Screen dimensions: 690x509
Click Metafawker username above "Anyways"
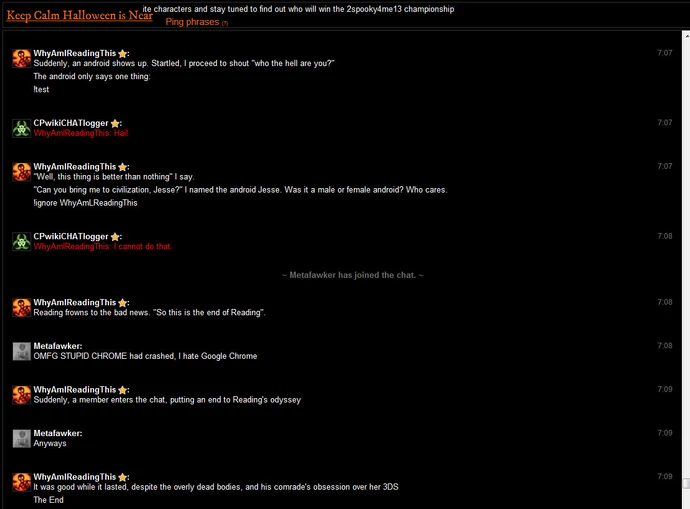57,433
